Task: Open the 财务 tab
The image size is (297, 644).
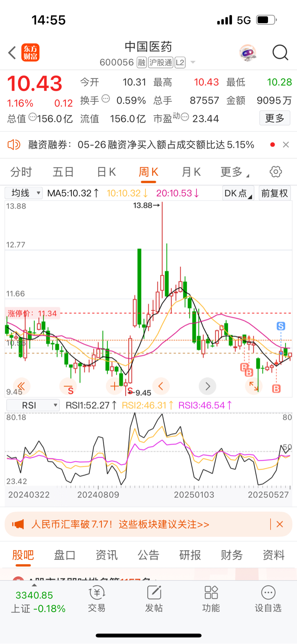Action: (232, 555)
